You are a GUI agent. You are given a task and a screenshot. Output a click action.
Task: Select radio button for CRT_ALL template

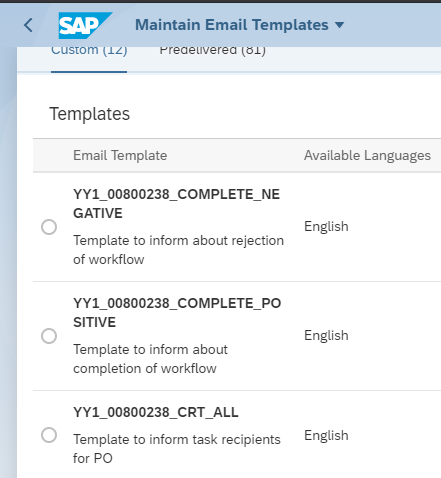[x=49, y=435]
